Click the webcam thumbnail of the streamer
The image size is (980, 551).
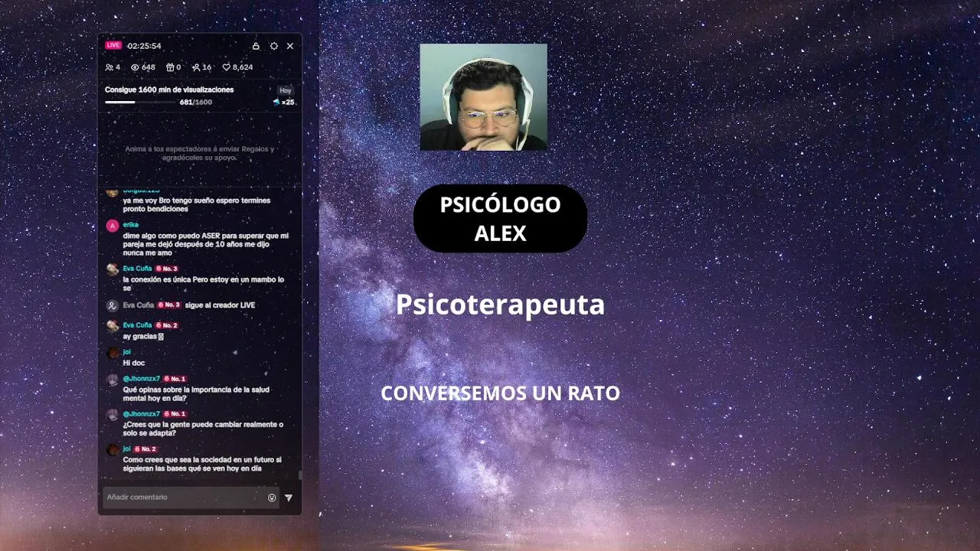(483, 97)
